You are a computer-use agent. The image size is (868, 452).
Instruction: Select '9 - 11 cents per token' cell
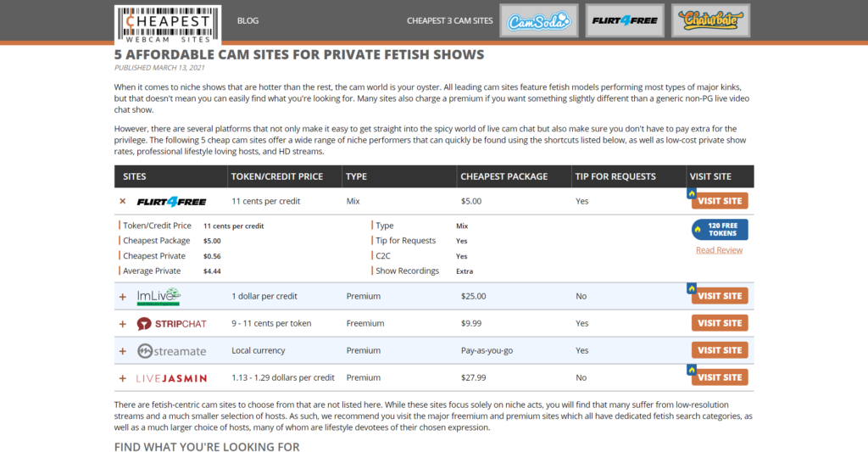(271, 323)
